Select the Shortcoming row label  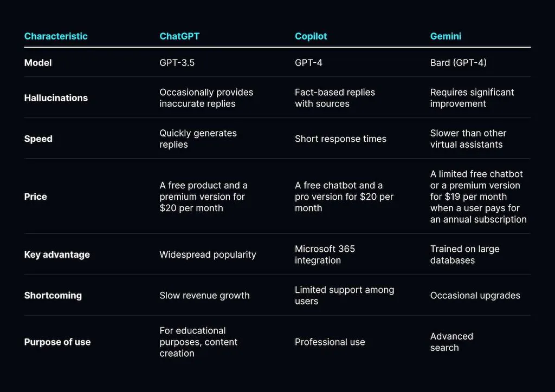[x=53, y=296]
